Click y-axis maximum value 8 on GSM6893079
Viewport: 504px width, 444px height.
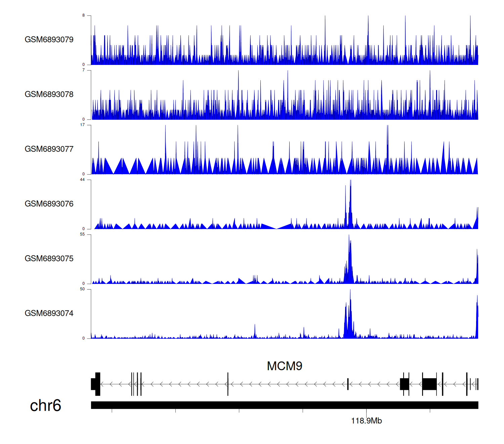coord(84,15)
